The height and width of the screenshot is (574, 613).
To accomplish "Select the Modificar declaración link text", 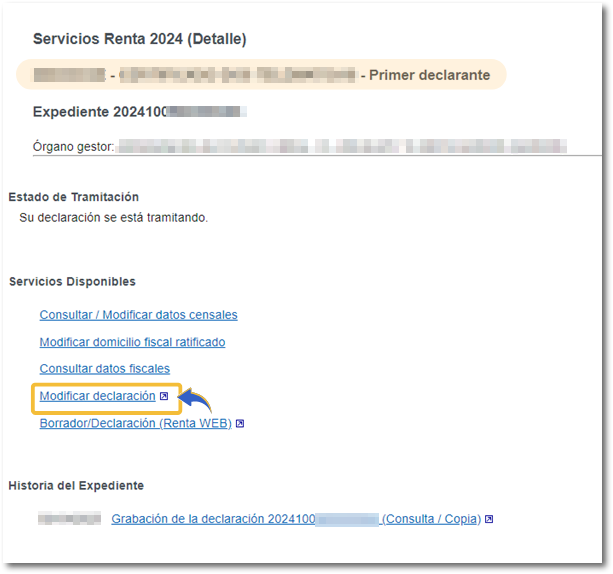I will (x=97, y=397).
